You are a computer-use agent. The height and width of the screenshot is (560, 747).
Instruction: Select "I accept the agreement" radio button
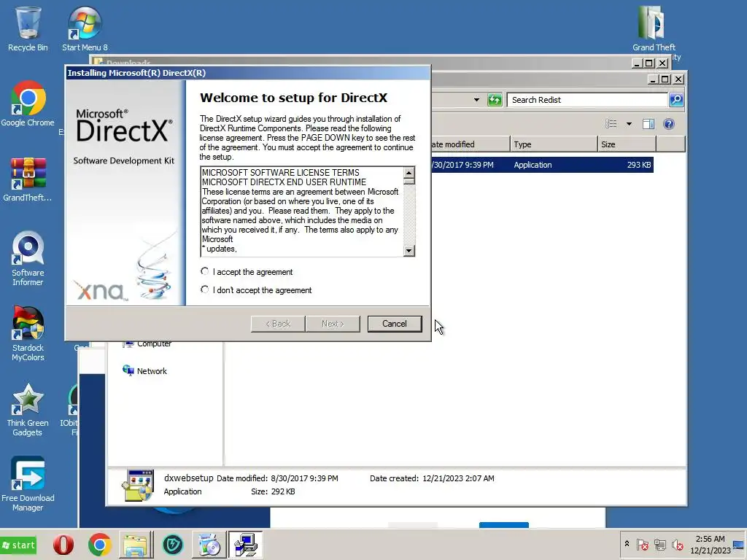tap(205, 271)
